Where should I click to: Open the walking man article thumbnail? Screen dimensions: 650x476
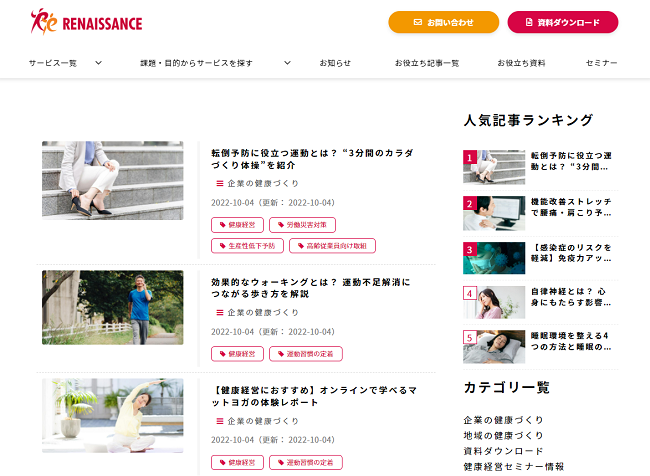(x=113, y=307)
